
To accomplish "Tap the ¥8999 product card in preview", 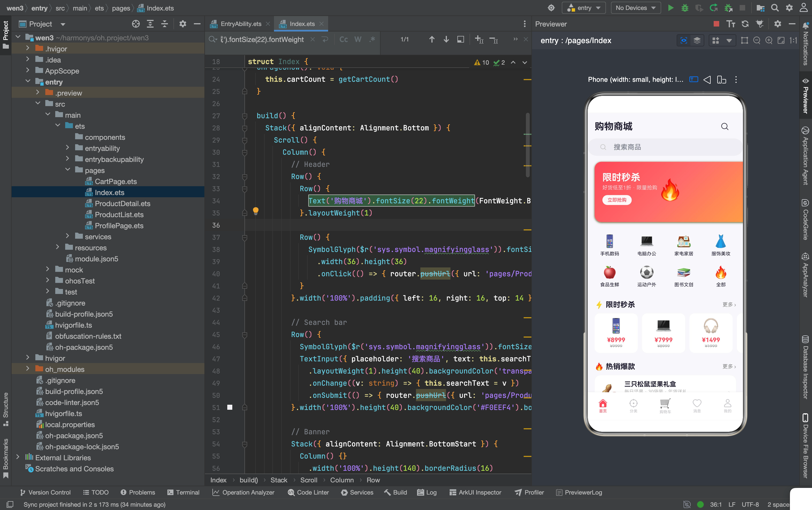I will tap(616, 333).
